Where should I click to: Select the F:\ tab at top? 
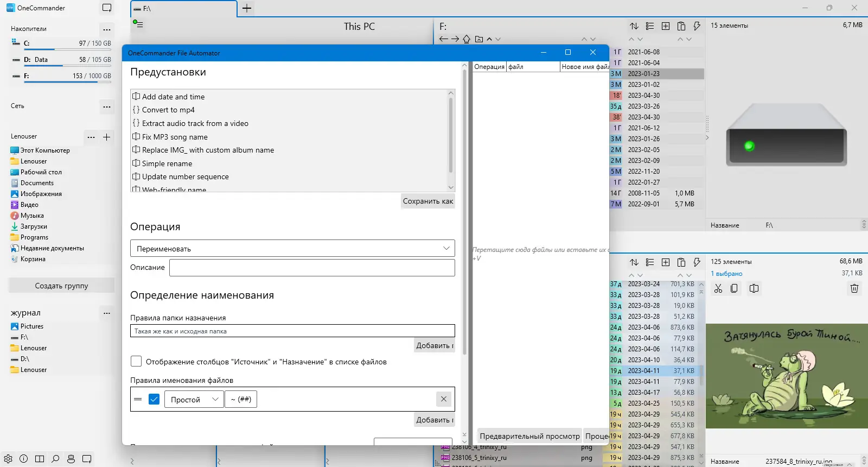pyautogui.click(x=183, y=9)
